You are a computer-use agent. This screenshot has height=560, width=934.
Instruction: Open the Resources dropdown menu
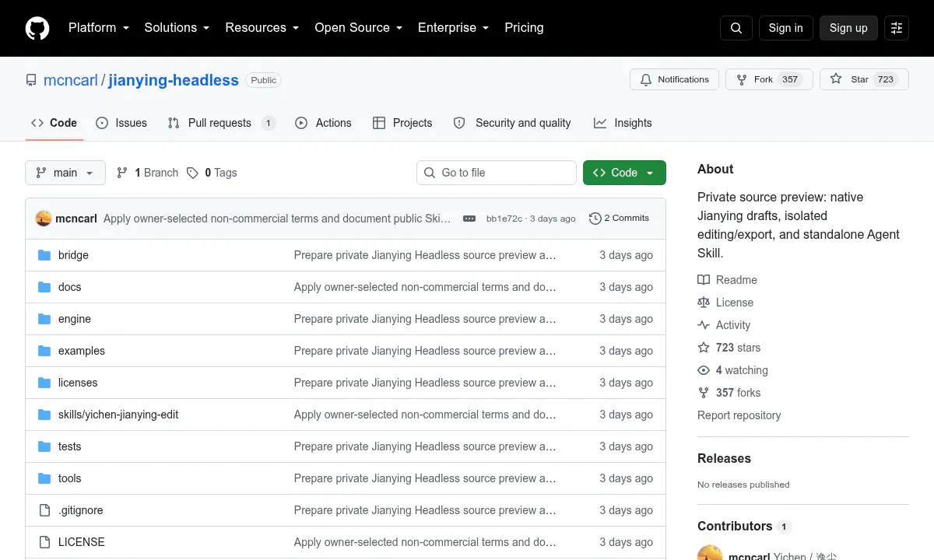[x=262, y=28]
